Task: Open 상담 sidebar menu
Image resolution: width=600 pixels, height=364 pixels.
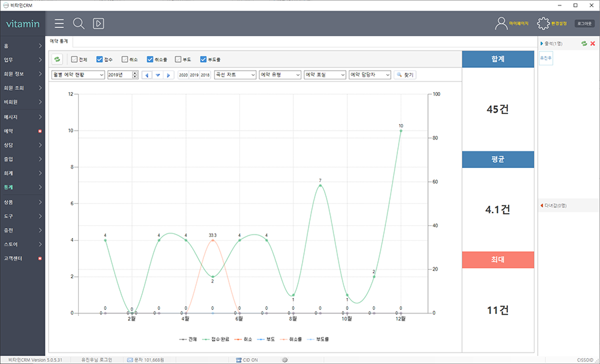Action: pyautogui.click(x=23, y=145)
